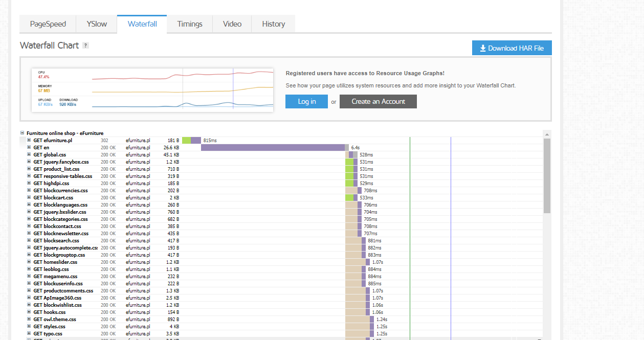This screenshot has height=340, width=644.
Task: Click the 26.6 KB size cell
Action: (x=171, y=147)
